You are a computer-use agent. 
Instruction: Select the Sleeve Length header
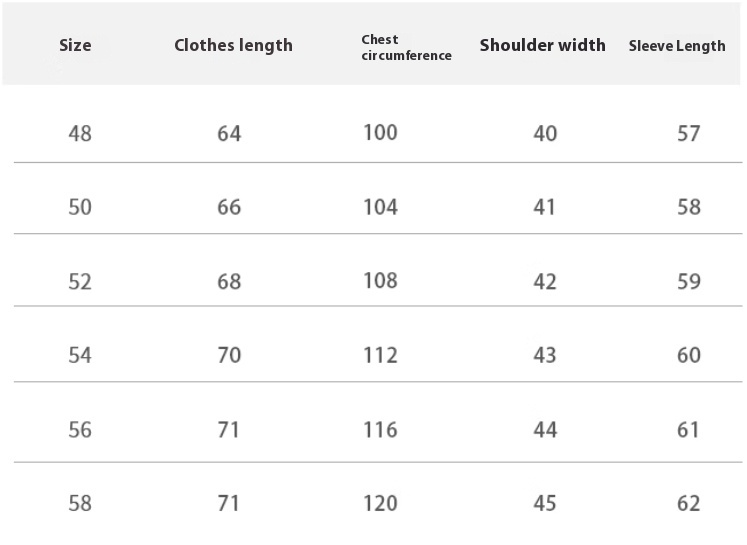point(677,46)
